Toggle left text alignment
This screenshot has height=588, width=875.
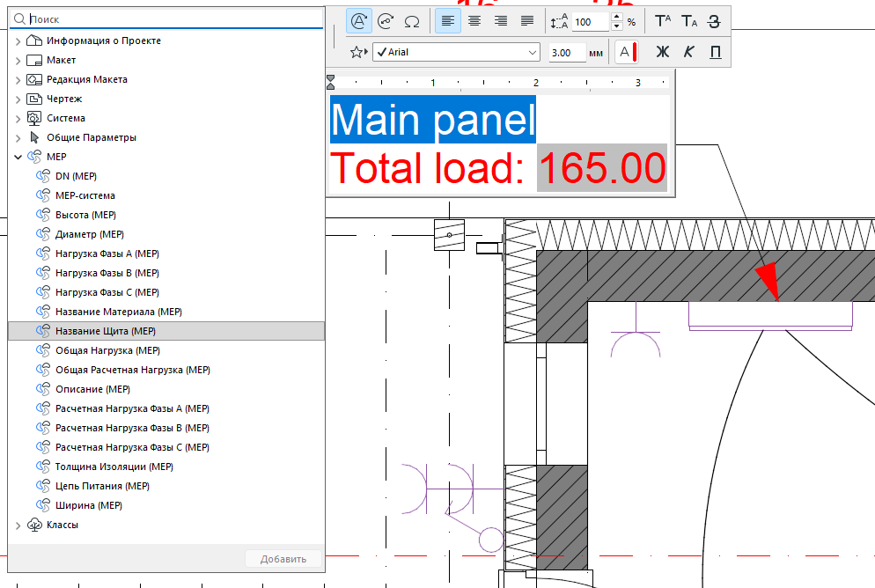coord(447,21)
